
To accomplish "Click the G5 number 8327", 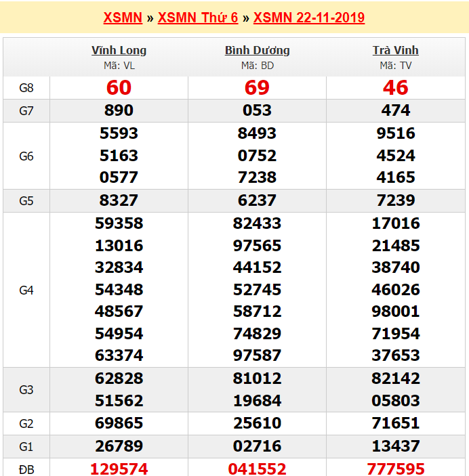I will pyautogui.click(x=119, y=200).
